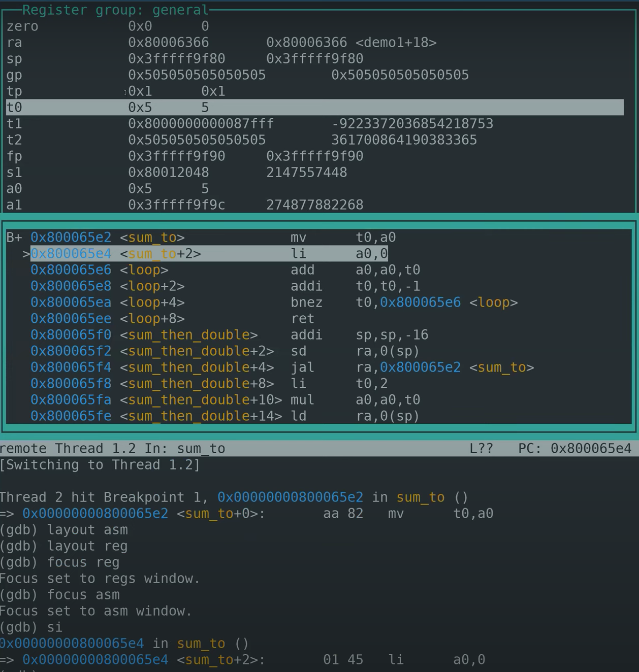Click the ret instruction line
Screen dimensions: 639x672
click(302, 319)
